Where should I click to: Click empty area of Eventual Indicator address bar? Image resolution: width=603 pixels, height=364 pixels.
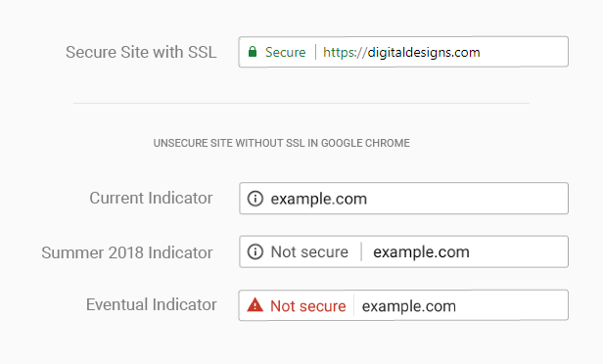coord(512,305)
